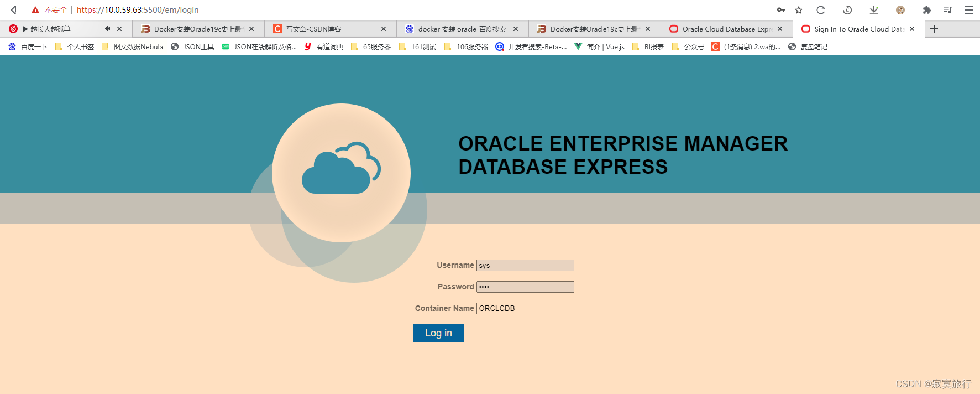The height and width of the screenshot is (394, 980).
Task: Close the Oracle Cloud Database Express tab
Action: [780, 29]
